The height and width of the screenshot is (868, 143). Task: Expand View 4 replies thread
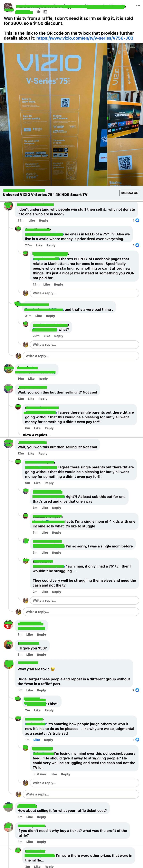(37, 435)
